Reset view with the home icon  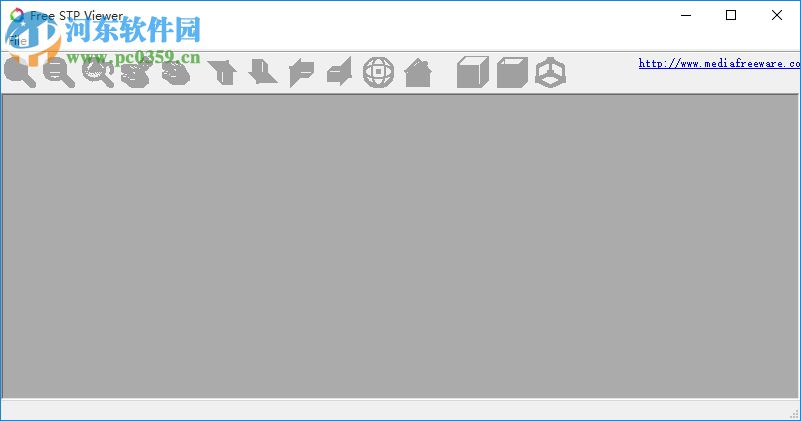point(418,73)
